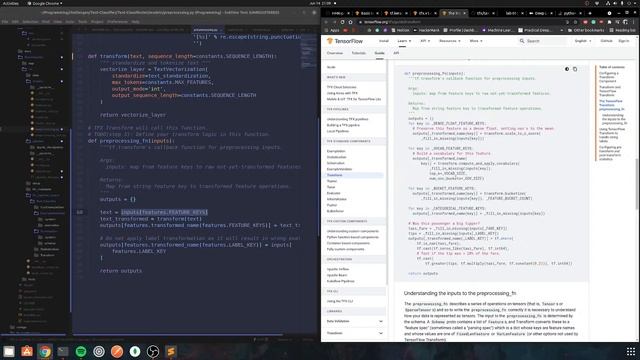This screenshot has width=640, height=360.
Task: Click the GitHub link in TensorFlow header
Action: click(x=606, y=41)
